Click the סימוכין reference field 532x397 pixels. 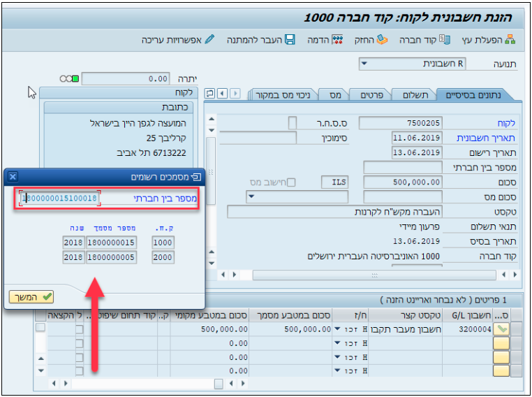coord(258,138)
